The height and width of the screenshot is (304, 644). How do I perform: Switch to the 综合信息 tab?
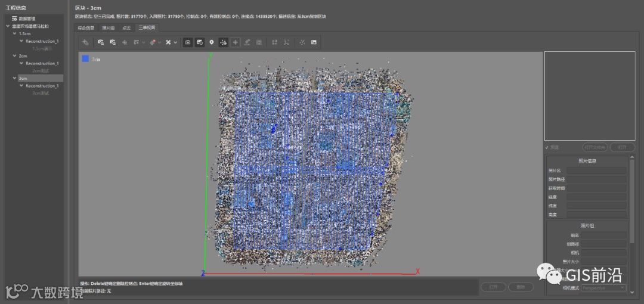[x=86, y=28]
